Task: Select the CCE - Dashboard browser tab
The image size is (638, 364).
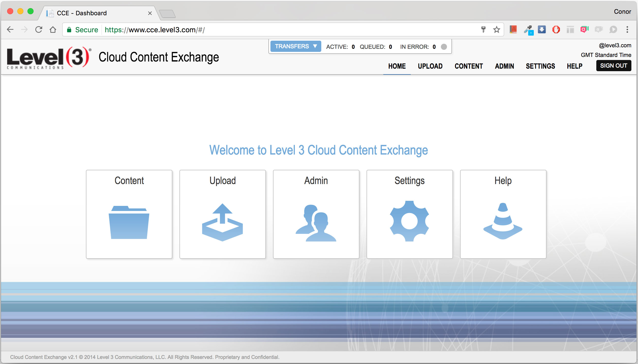Action: pyautogui.click(x=99, y=13)
